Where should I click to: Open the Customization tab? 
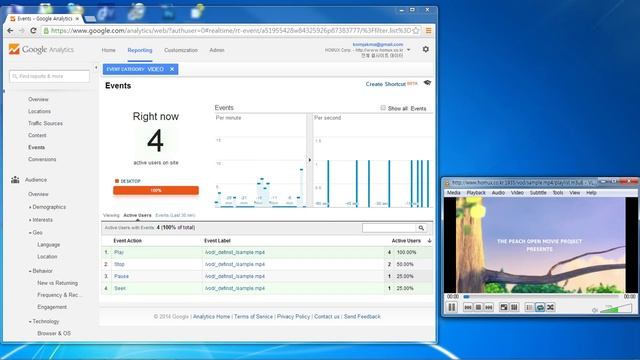coord(181,50)
